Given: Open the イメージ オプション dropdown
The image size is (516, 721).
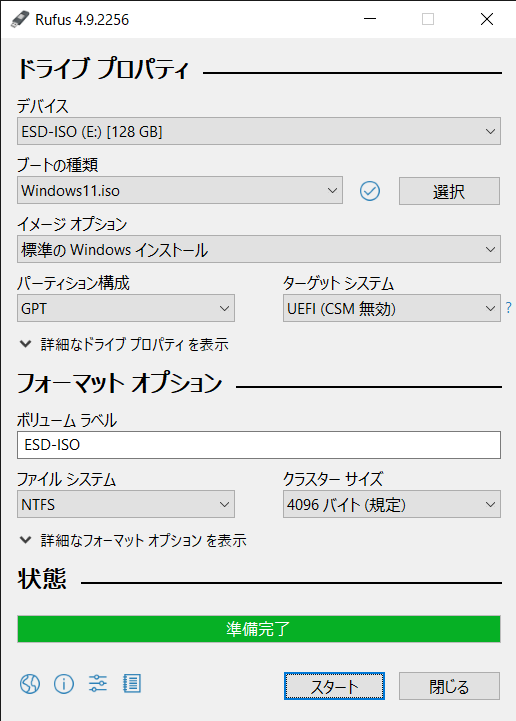Looking at the screenshot, I should pos(259,250).
